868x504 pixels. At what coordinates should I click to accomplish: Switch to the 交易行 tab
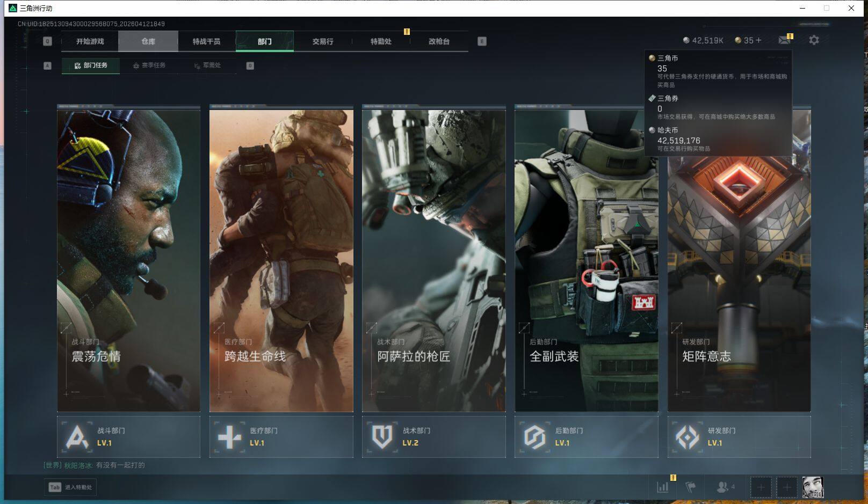pyautogui.click(x=323, y=41)
